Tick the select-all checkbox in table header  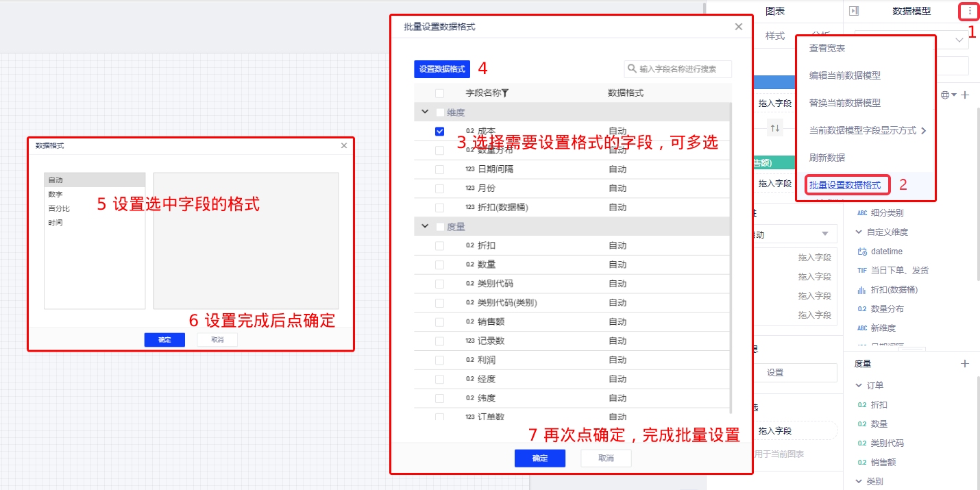pos(439,93)
